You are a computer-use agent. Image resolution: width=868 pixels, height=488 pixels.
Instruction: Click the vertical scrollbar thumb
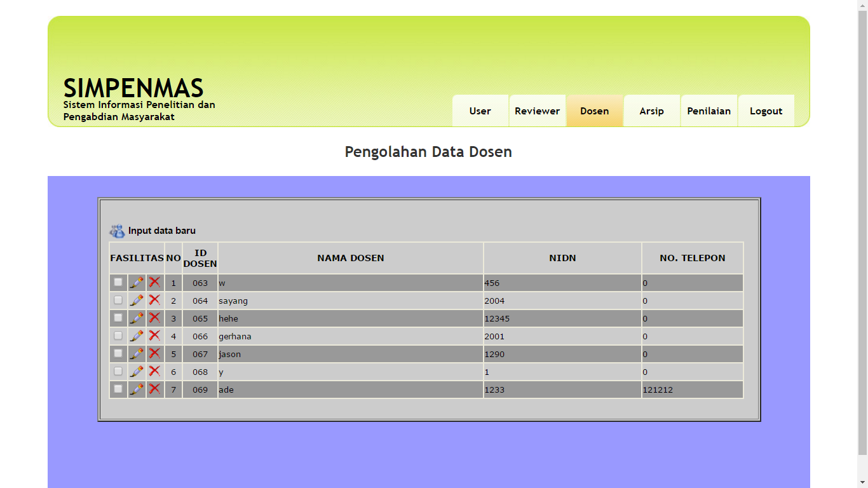[862, 232]
